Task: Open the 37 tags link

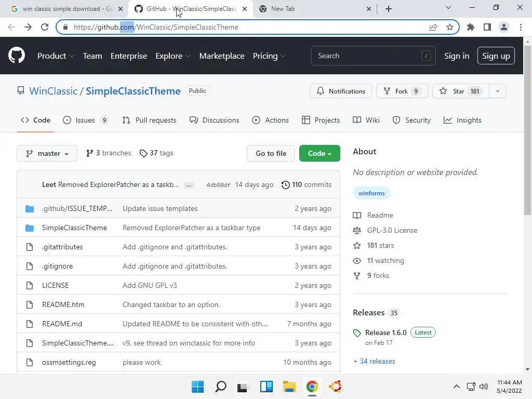Action: (156, 153)
